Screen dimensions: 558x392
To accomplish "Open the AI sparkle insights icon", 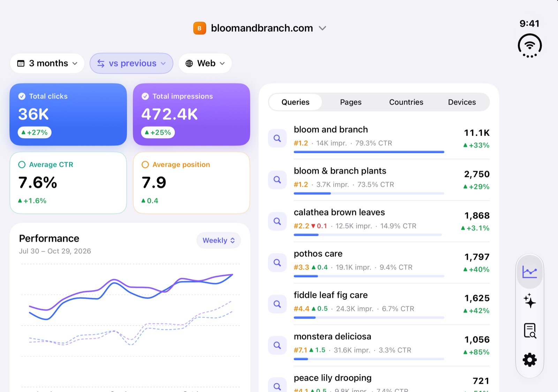I will tap(529, 301).
